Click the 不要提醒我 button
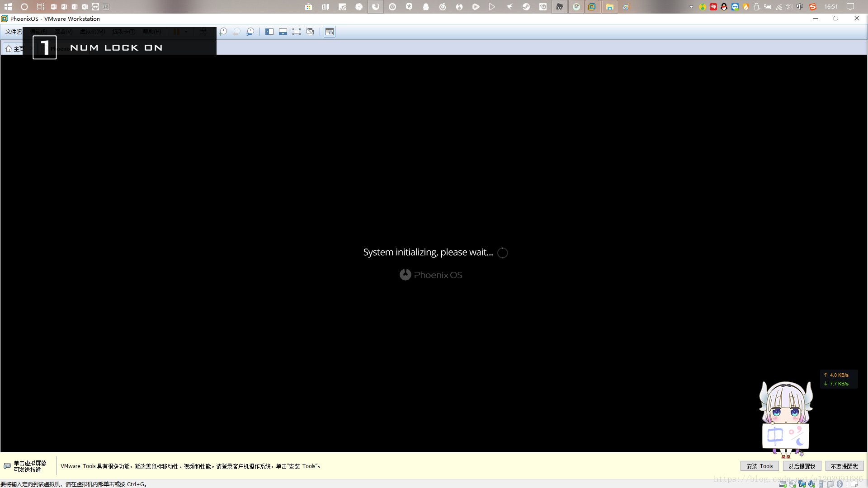 tap(844, 466)
